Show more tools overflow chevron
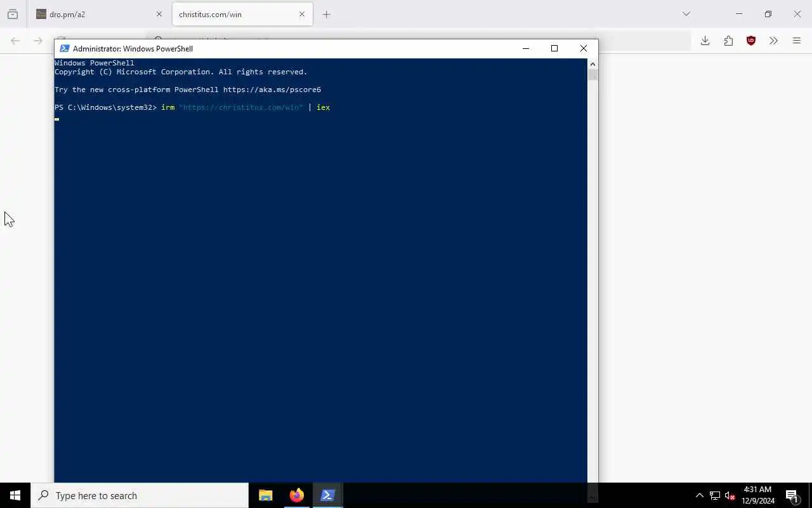 point(773,41)
